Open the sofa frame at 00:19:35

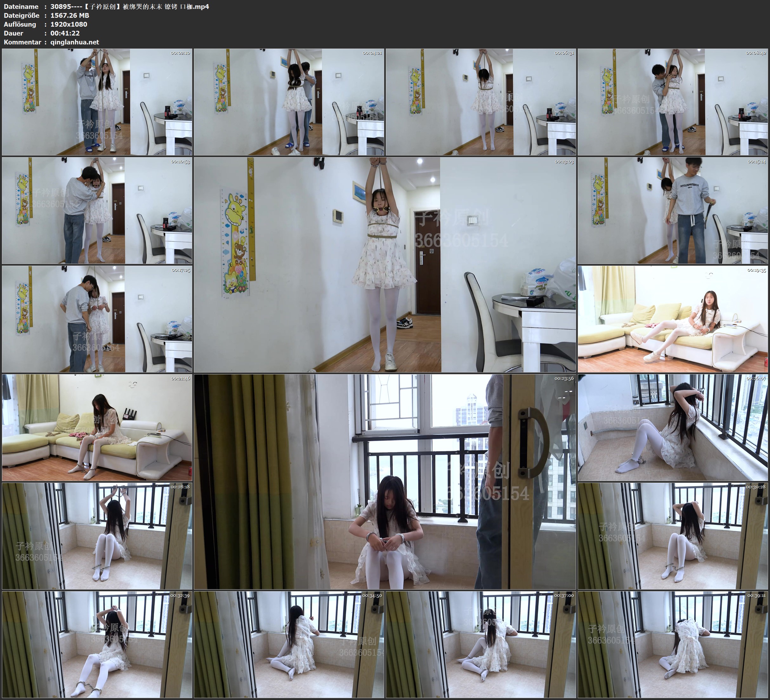(x=673, y=320)
